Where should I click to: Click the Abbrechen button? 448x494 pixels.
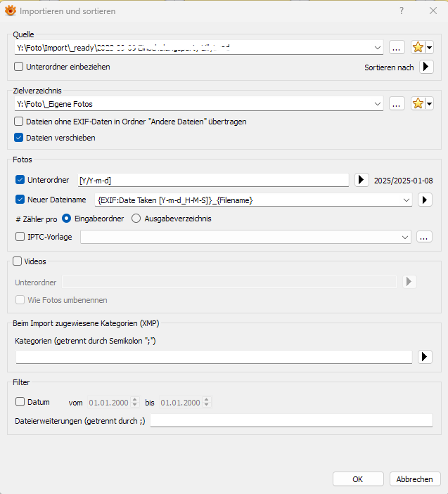tap(415, 479)
